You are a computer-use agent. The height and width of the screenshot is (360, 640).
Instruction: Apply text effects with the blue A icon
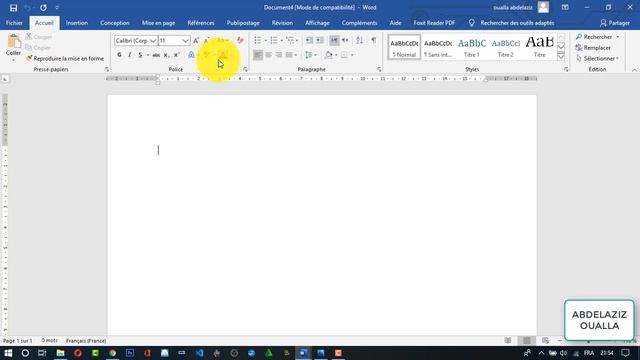(191, 55)
